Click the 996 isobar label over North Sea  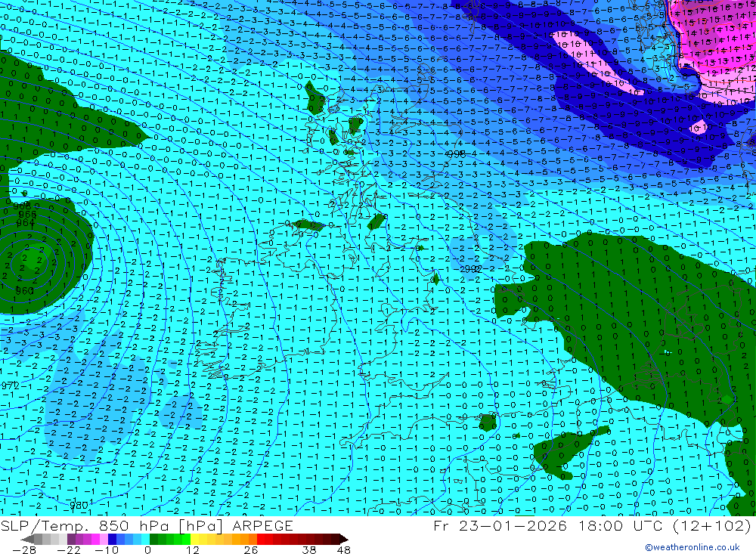456,154
